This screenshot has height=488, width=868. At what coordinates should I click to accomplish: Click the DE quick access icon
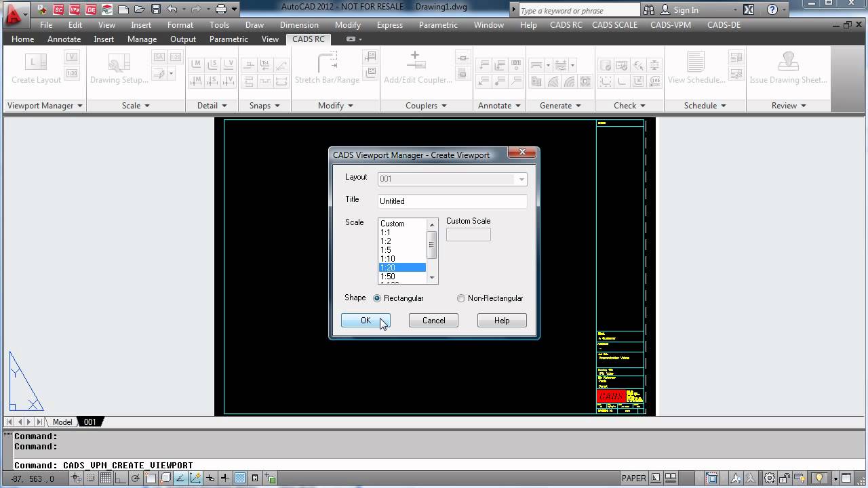point(91,9)
